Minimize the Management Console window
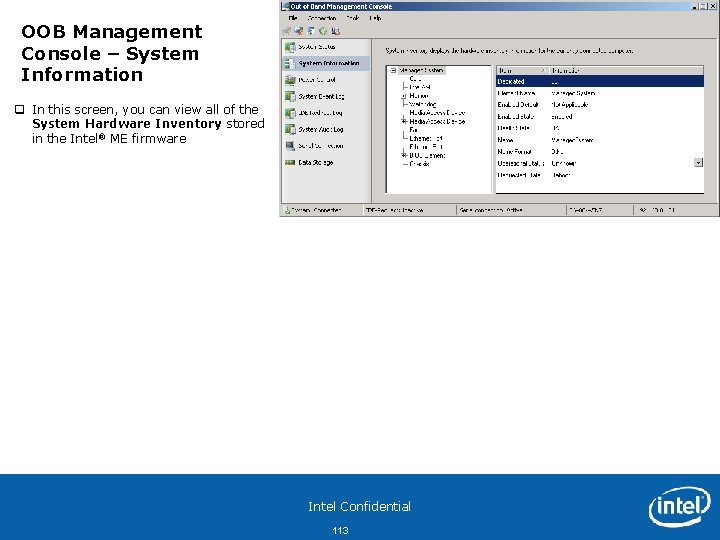 click(x=696, y=6)
